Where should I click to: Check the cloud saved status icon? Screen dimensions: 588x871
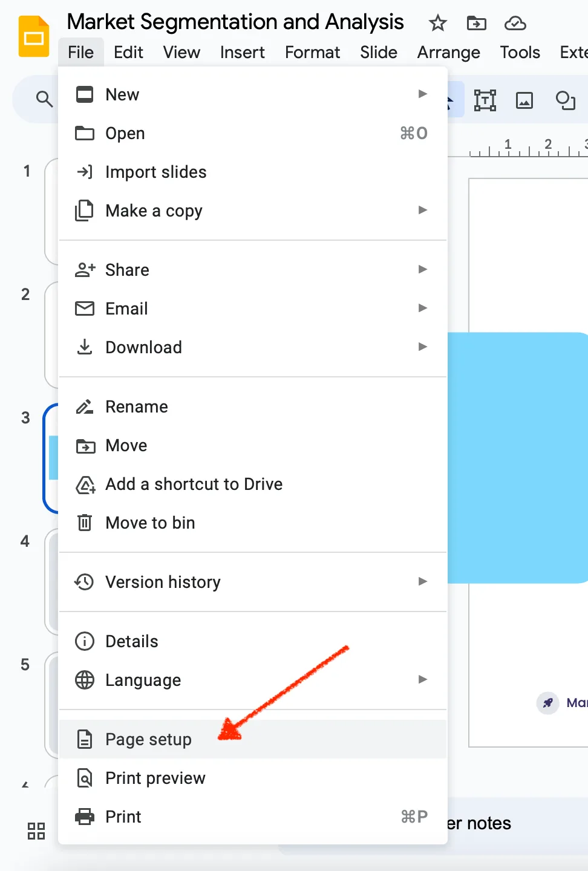click(x=515, y=24)
